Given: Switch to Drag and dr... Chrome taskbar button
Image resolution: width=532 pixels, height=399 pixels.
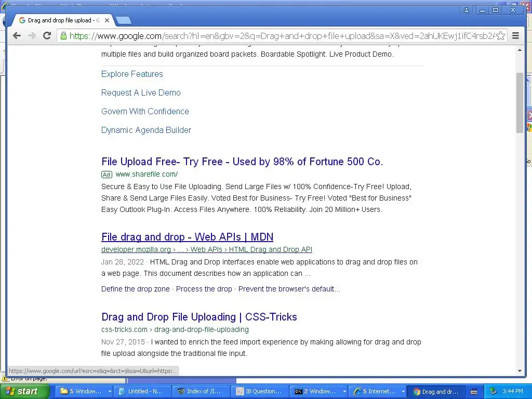Looking at the screenshot, I should (436, 391).
